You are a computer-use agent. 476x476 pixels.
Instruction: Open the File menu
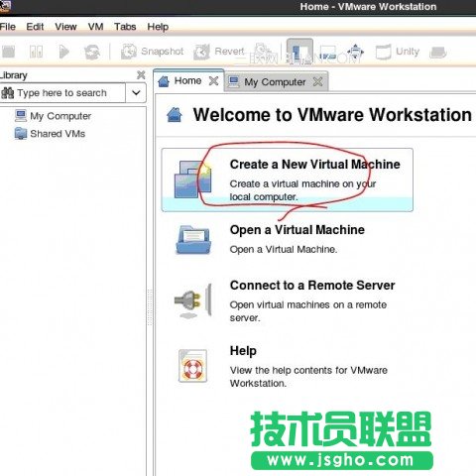coord(8,27)
